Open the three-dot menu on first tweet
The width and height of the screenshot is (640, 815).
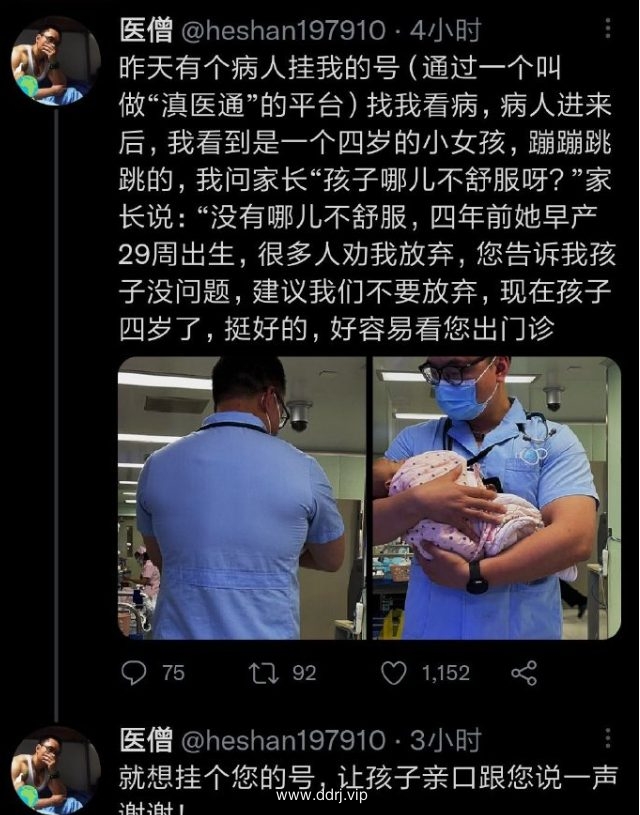(608, 28)
